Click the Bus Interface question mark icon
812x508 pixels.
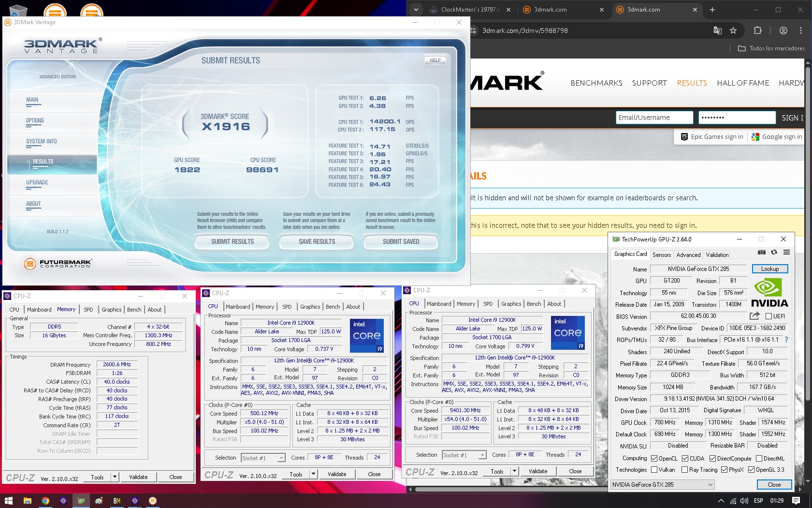[x=786, y=340]
